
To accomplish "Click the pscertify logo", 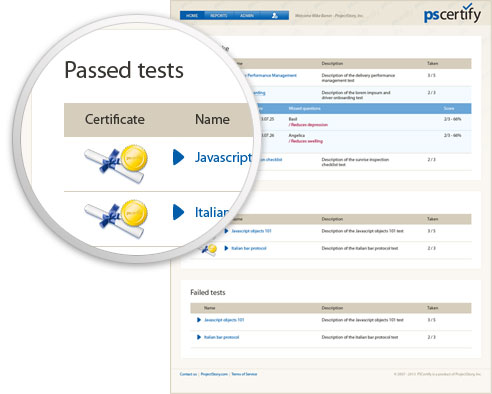I will tap(452, 14).
